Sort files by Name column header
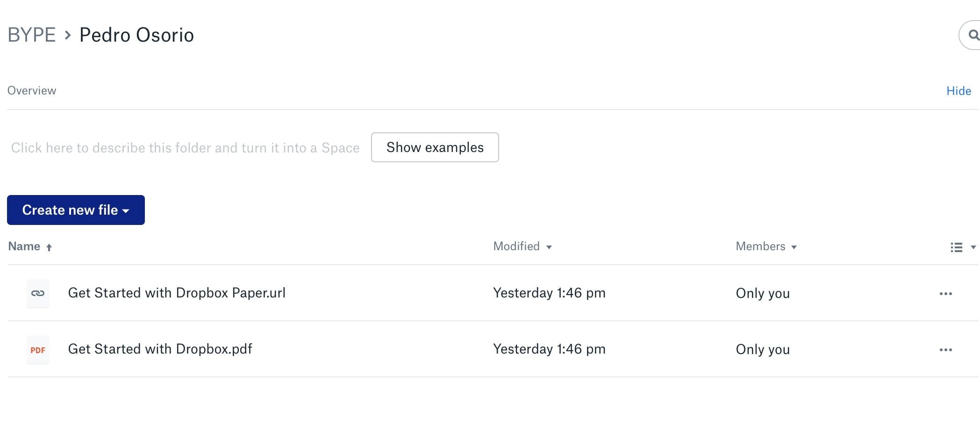This screenshot has width=980, height=427. pos(24,246)
